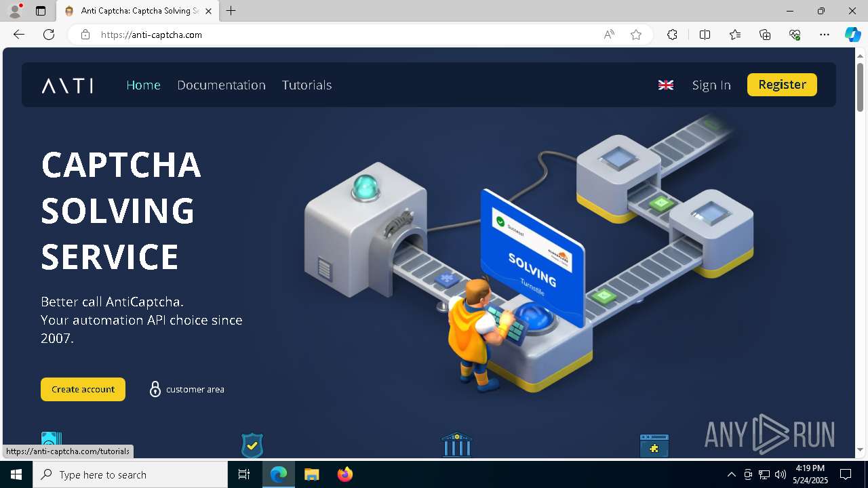Open the Tutorials nav item
This screenshot has height=488, width=868.
point(307,85)
